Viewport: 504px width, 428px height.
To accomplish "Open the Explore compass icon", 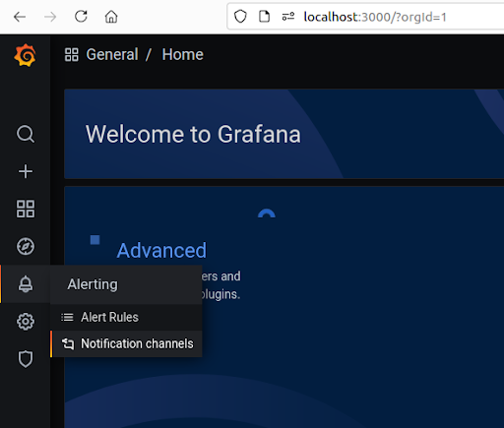I will click(26, 246).
